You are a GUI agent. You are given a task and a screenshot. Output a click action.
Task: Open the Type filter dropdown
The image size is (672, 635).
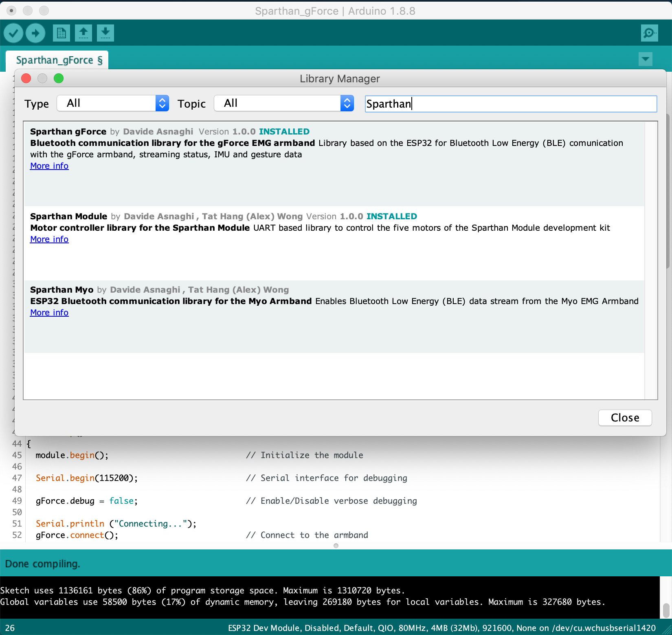[x=113, y=104]
